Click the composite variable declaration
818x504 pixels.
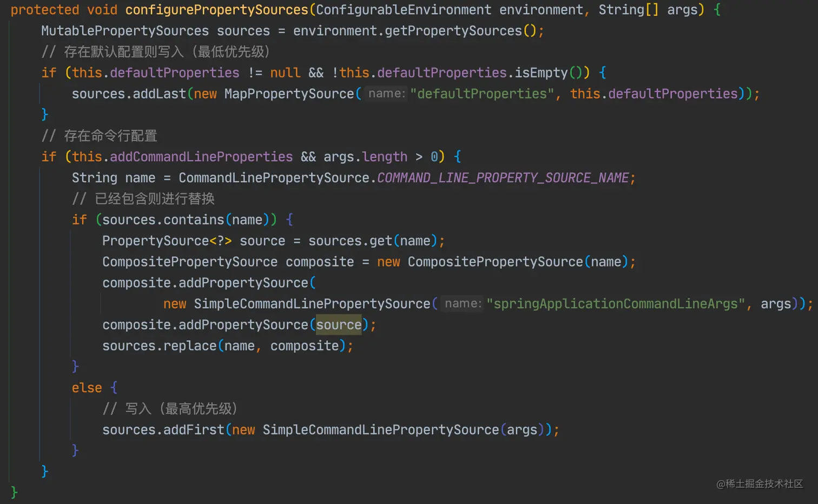[x=320, y=262]
